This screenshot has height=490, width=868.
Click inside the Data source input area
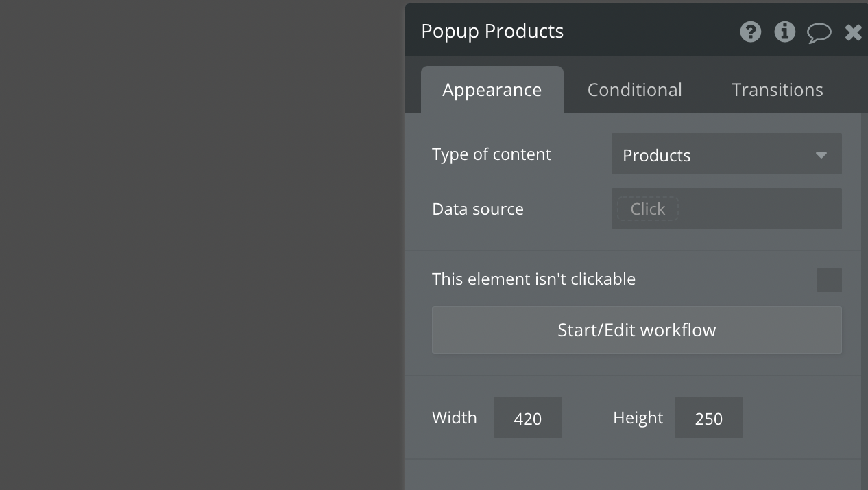(726, 209)
